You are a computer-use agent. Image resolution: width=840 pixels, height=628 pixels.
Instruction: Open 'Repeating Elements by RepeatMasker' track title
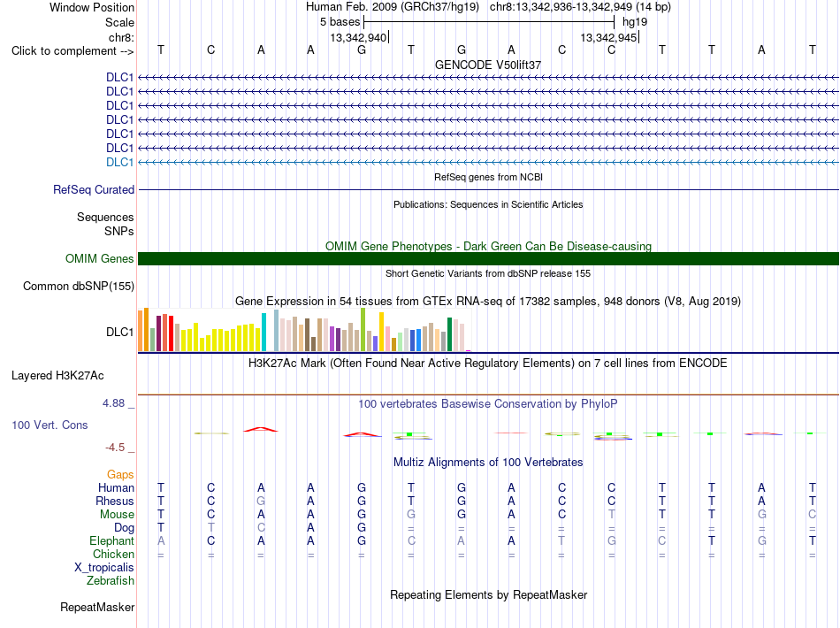(x=488, y=594)
